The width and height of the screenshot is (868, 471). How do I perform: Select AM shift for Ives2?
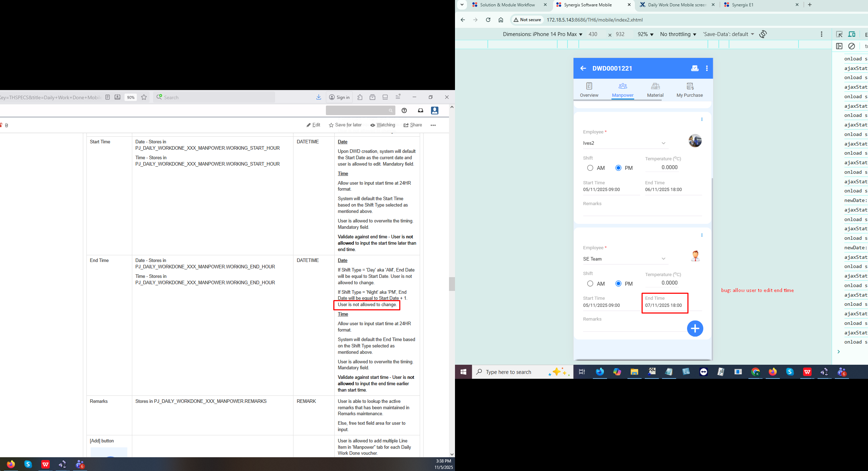590,168
